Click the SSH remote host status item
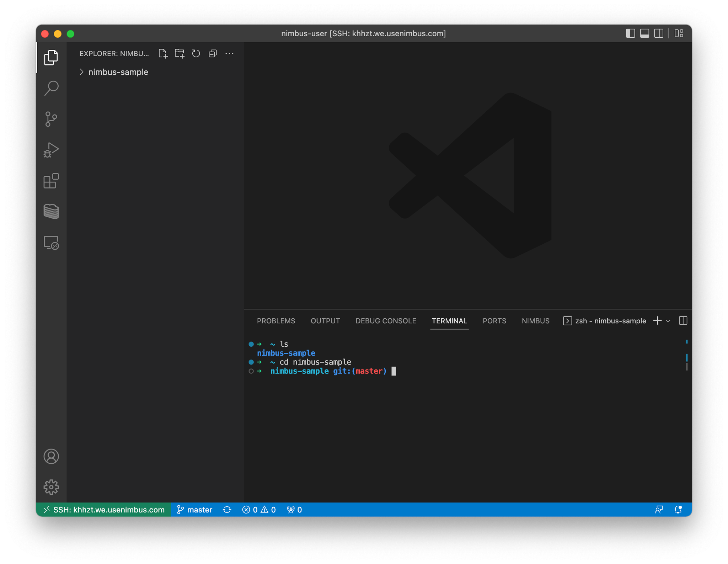 [x=104, y=510]
